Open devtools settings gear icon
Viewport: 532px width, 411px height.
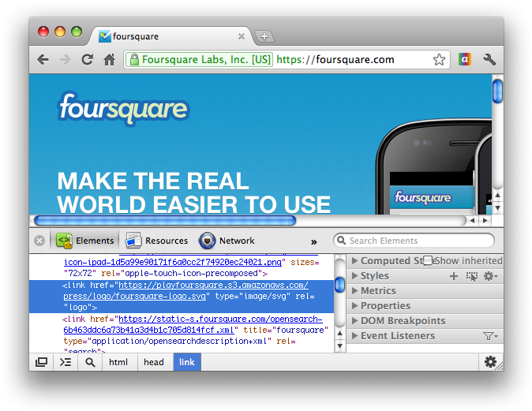tap(490, 362)
